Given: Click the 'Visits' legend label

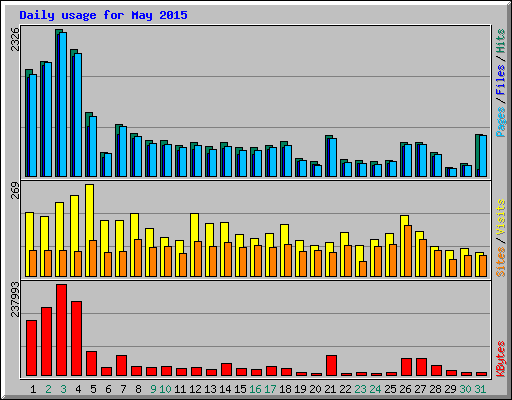Looking at the screenshot, I should [501, 217].
